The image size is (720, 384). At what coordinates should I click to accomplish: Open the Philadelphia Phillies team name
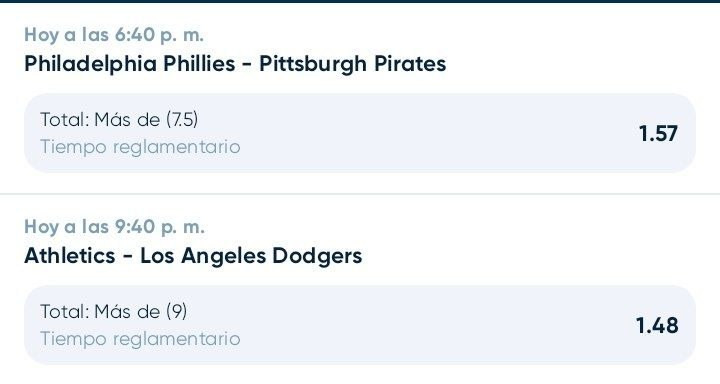129,63
